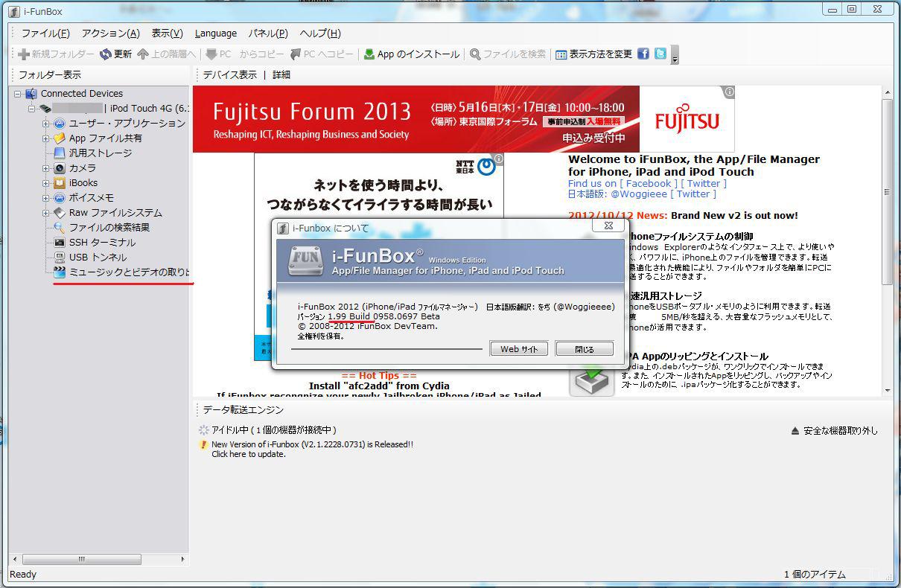
Task: Open @Woggieee link for 日本語版
Action: pyautogui.click(x=639, y=194)
